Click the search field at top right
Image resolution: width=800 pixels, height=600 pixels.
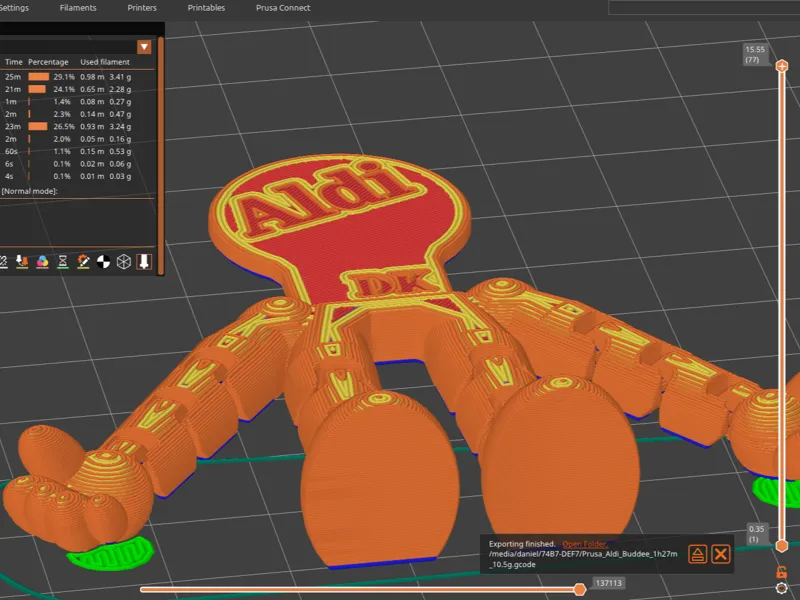(x=704, y=7)
